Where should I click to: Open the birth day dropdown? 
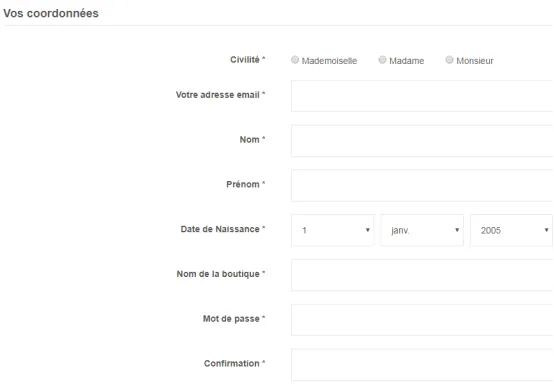pos(332,230)
